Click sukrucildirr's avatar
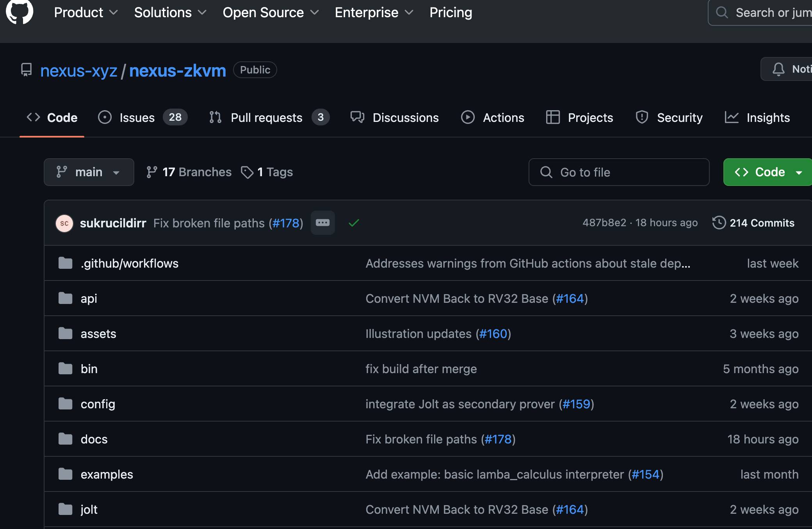 [64, 223]
